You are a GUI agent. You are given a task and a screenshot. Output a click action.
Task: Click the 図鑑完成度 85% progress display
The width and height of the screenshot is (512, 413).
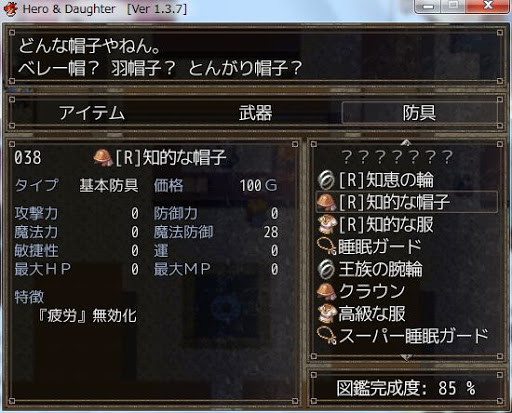[x=406, y=388]
